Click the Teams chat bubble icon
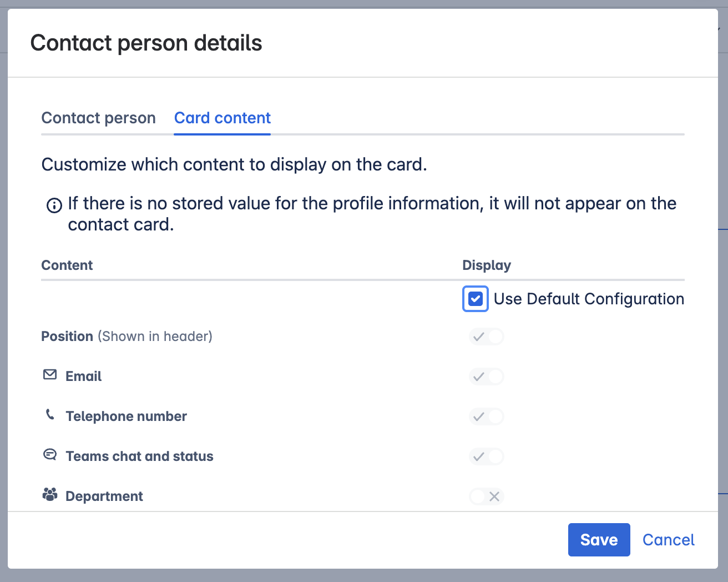Viewport: 728px width, 582px height. [x=50, y=455]
